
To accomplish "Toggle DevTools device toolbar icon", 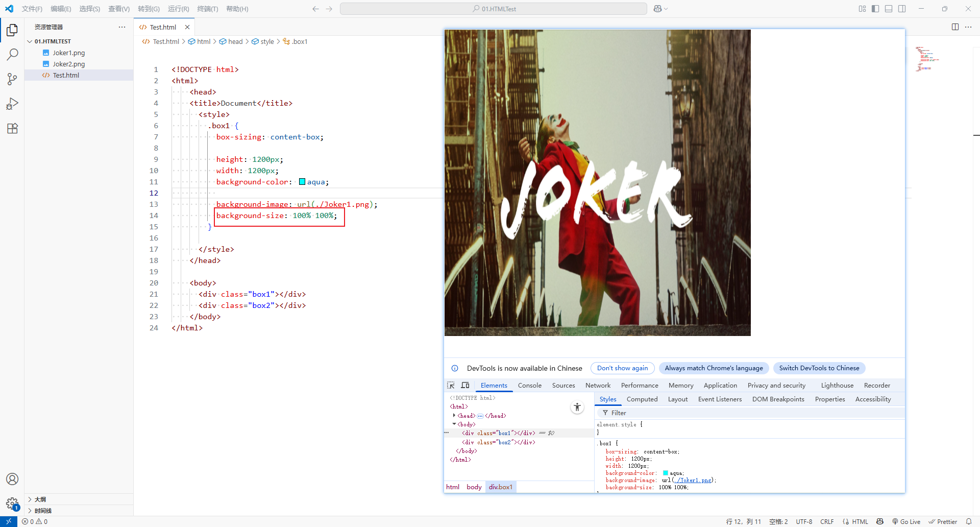I will pos(465,386).
